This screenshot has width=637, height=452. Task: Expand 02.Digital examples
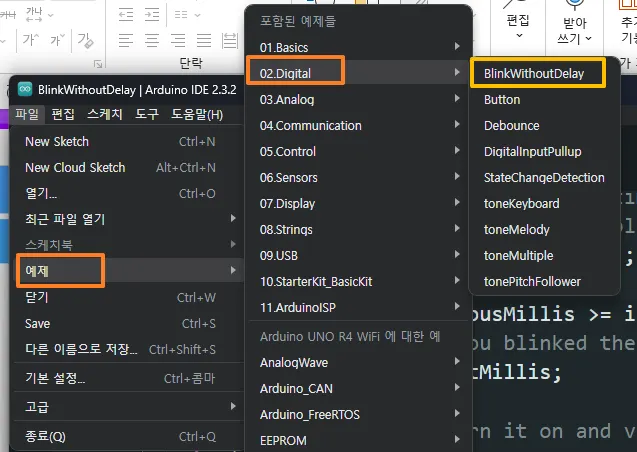(x=359, y=74)
